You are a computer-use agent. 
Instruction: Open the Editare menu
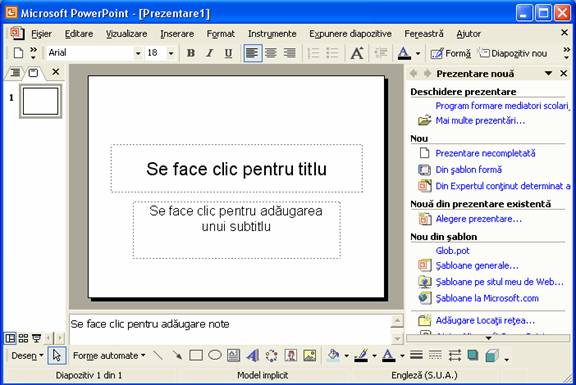coord(79,34)
